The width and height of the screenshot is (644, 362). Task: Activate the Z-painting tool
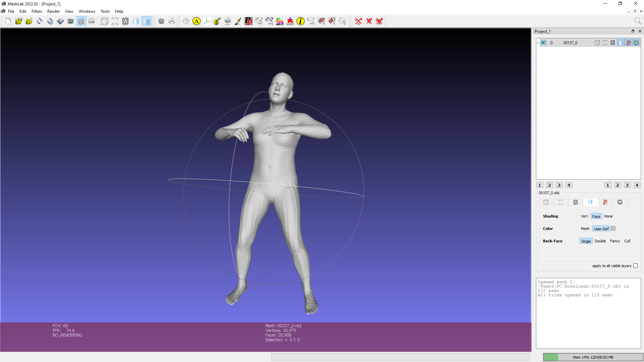point(238,21)
